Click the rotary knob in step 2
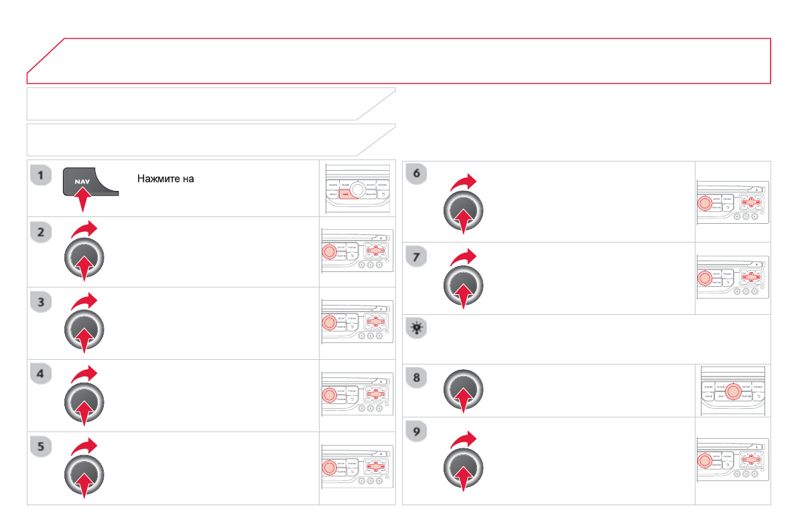The height and width of the screenshot is (532, 798). coord(84,259)
